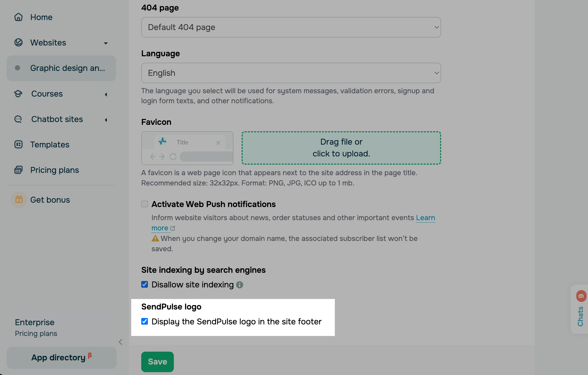Collapse the sidebar with chevron arrow
The image size is (588, 375).
tap(121, 342)
